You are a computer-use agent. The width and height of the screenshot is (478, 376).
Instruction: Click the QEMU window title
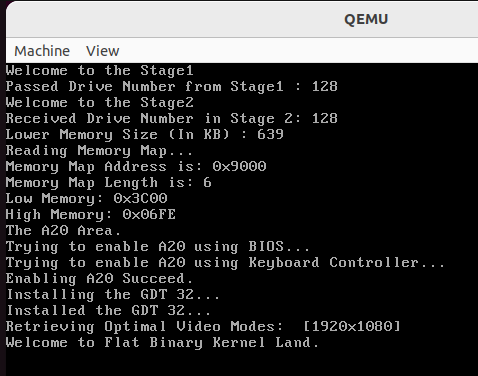coord(366,19)
